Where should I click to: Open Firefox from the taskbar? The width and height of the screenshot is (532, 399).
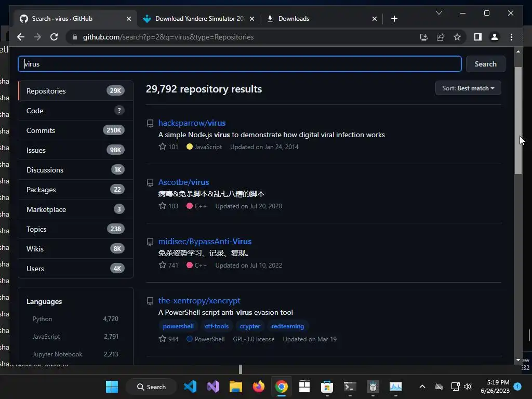259,387
